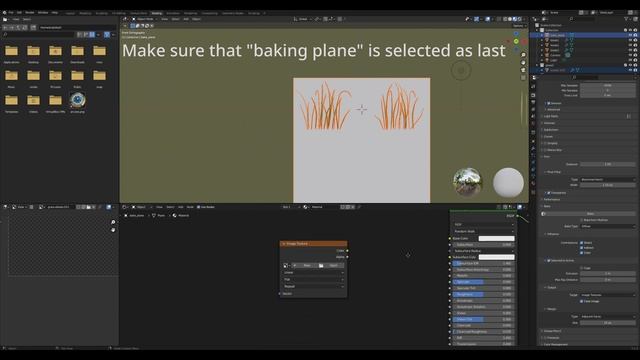Expand the Light Paths panel

coord(551,116)
